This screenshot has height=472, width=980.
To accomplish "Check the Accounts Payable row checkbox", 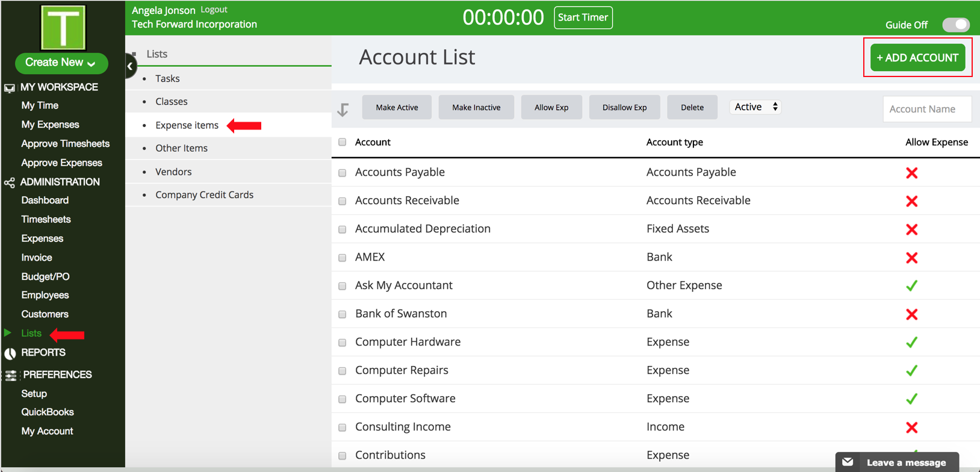I will coord(343,173).
